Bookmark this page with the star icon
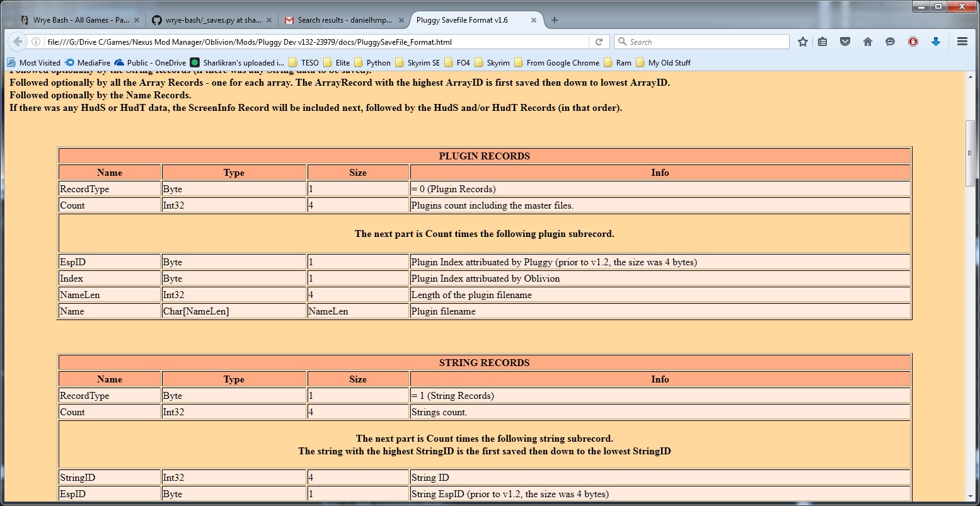 point(802,42)
